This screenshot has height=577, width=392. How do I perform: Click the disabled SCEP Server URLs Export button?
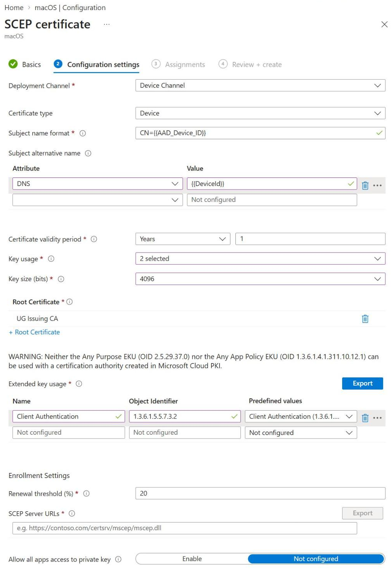click(x=363, y=514)
